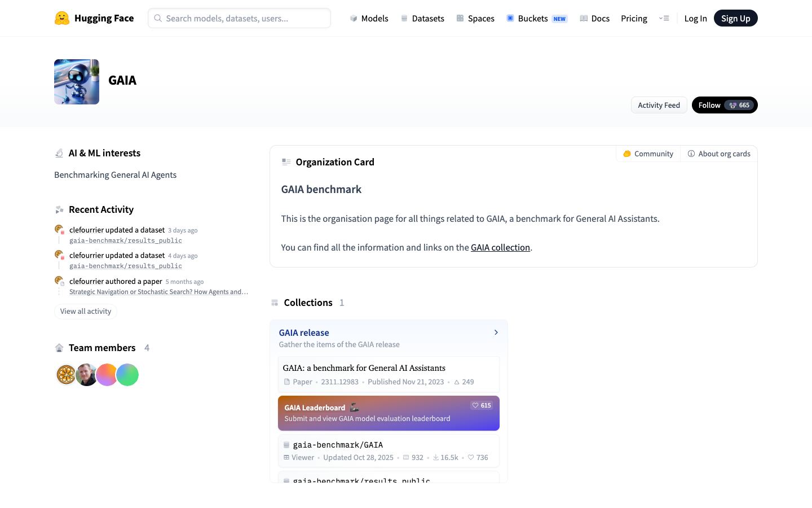Click the heart icon with 615 likes
812x508 pixels.
tap(475, 405)
